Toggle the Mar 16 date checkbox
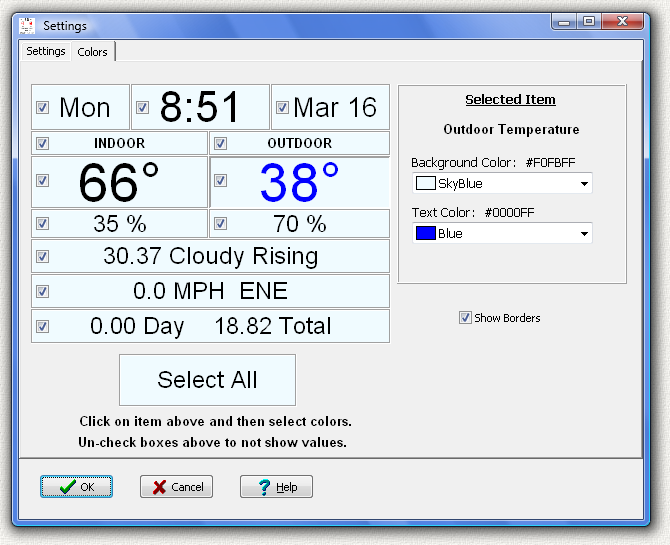Screen dimensions: 670x545 pos(282,107)
